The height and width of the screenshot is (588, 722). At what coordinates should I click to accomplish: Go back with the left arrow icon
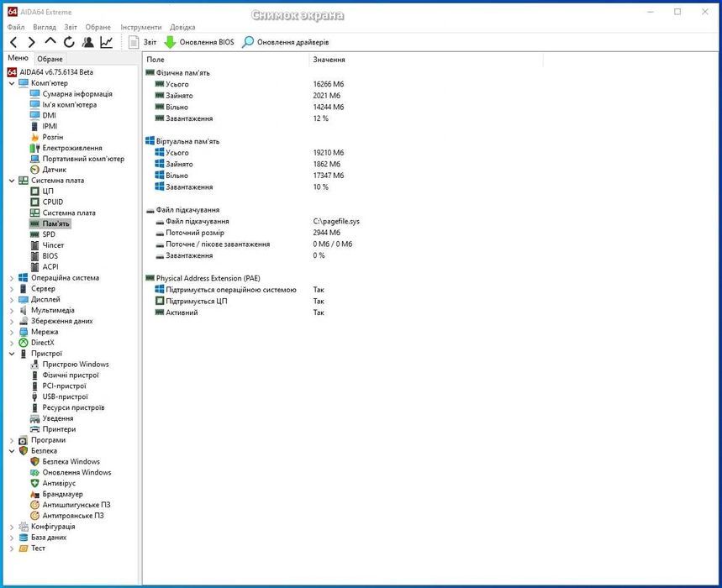[x=13, y=42]
